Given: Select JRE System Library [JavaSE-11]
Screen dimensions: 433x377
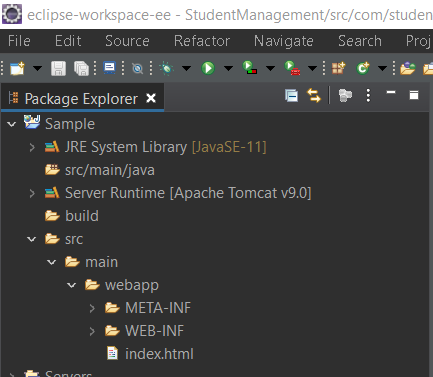Looking at the screenshot, I should 166,147.
